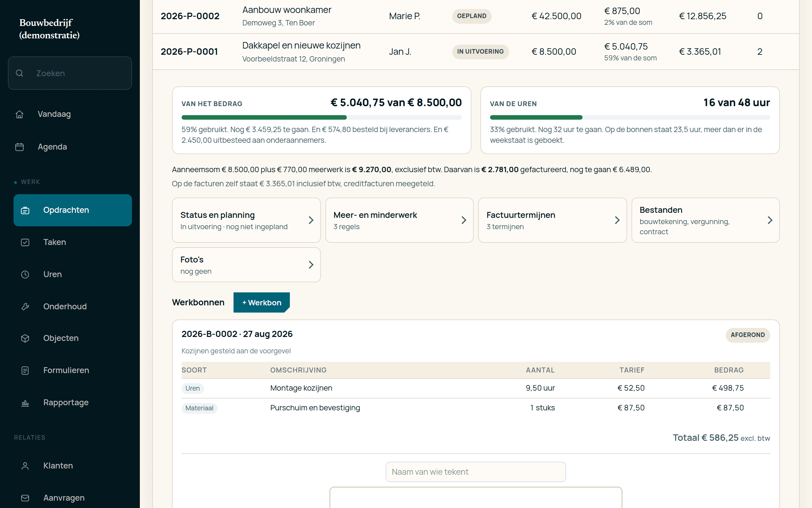Click the 16 van 48 uur value

click(x=736, y=102)
